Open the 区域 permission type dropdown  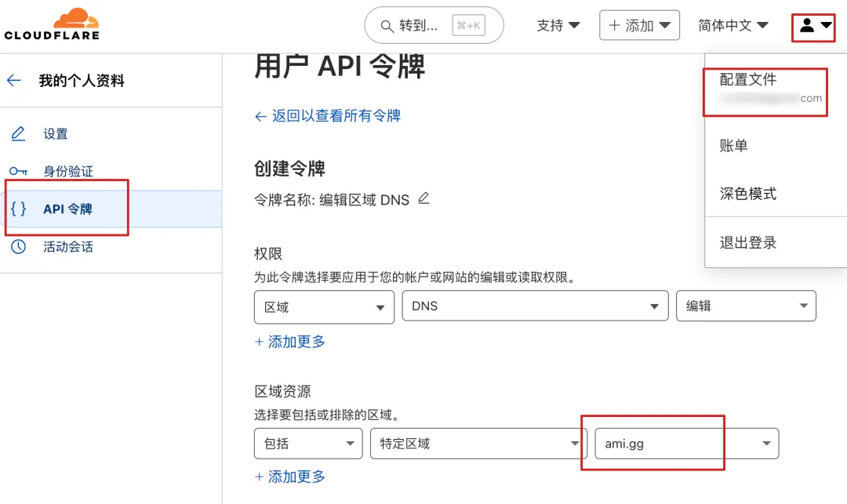tap(324, 307)
